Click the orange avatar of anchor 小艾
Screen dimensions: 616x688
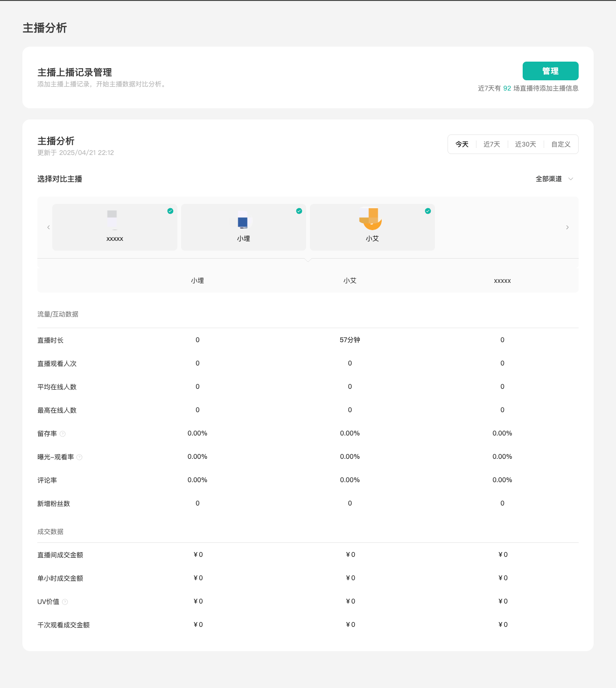click(x=371, y=219)
